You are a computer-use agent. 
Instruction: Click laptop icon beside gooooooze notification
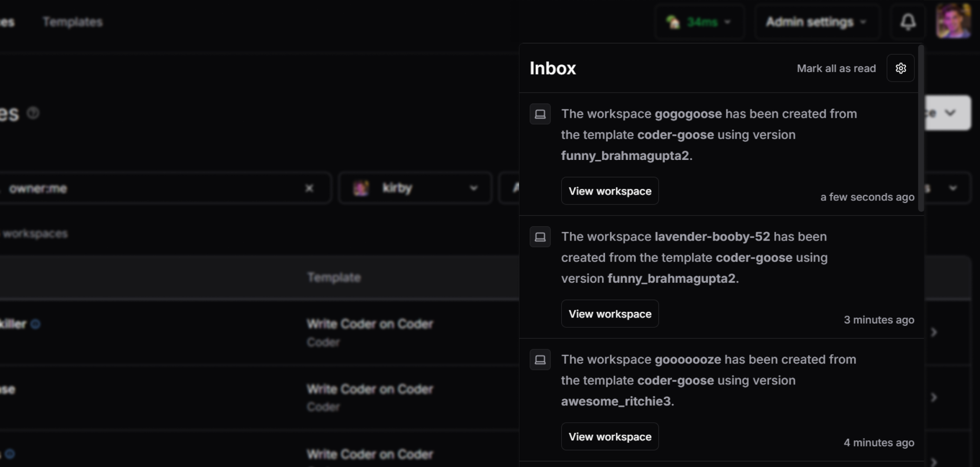pos(540,360)
